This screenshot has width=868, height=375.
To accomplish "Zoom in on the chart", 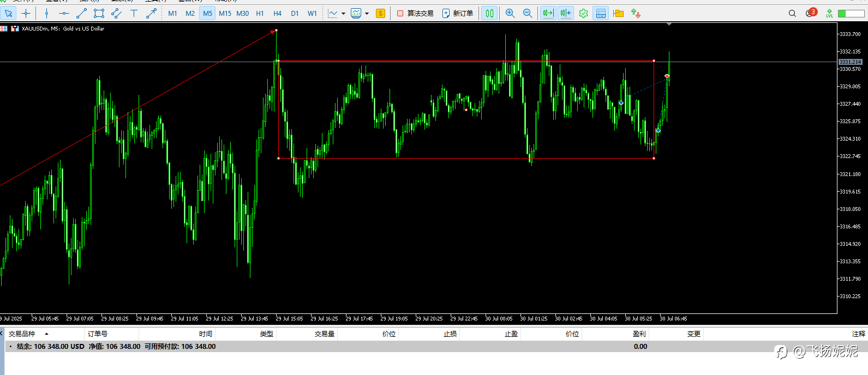I will [510, 13].
